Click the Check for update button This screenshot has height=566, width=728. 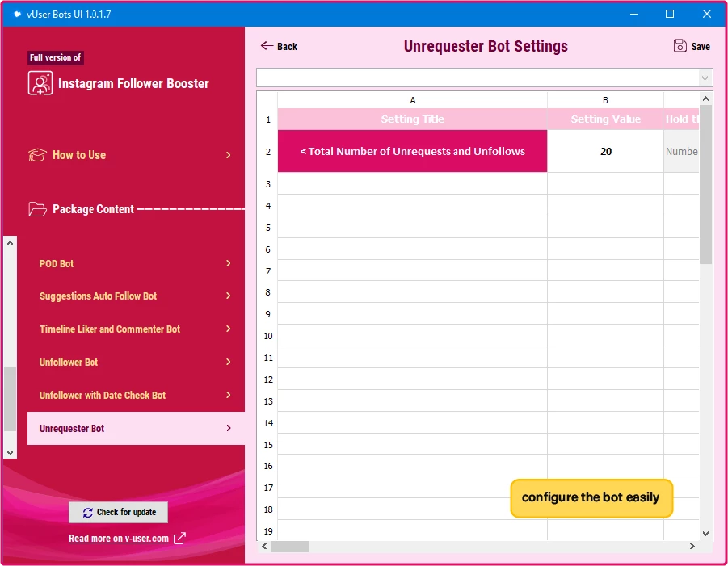click(119, 512)
